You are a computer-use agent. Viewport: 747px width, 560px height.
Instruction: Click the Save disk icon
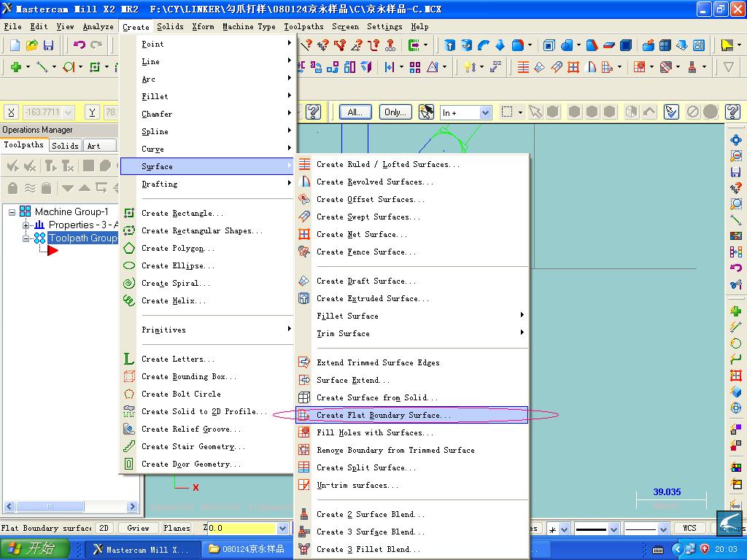pos(48,45)
